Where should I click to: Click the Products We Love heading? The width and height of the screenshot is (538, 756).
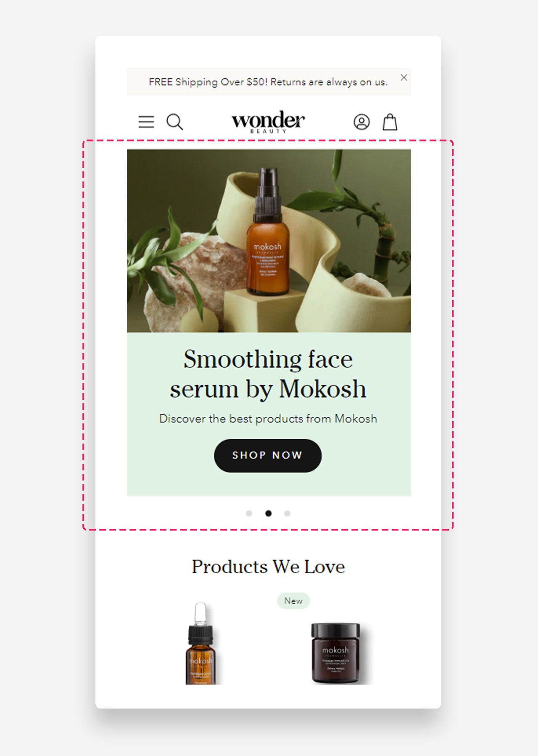(x=268, y=567)
